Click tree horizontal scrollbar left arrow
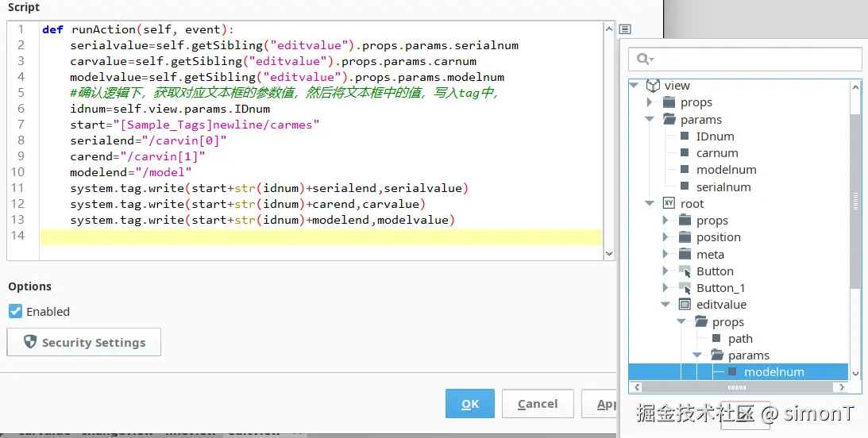This screenshot has height=438, width=868. click(637, 387)
